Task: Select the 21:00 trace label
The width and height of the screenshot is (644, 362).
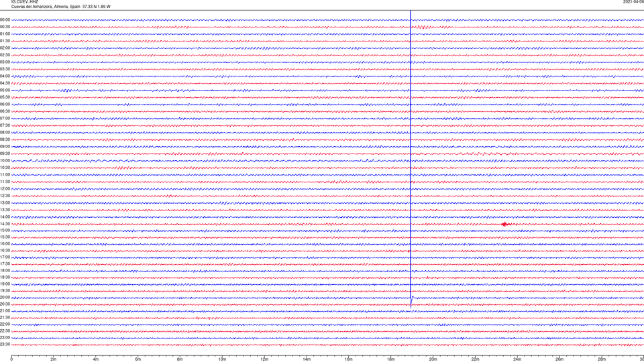Action: click(x=5, y=310)
